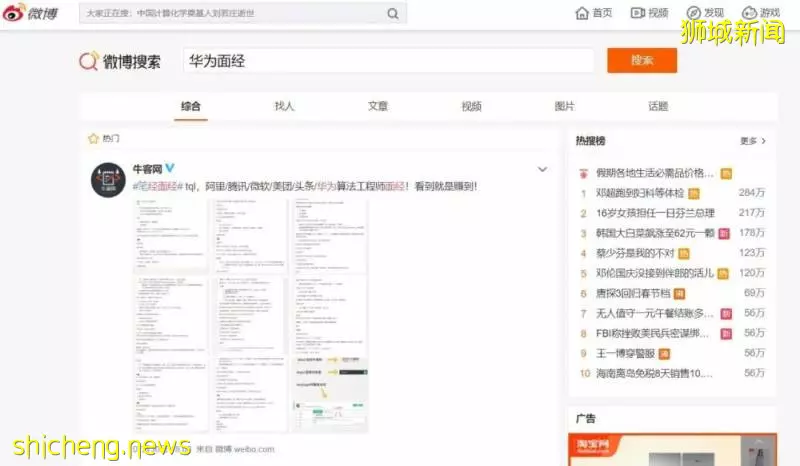The width and height of the screenshot is (800, 466).
Task: Switch to the 图片 tab
Action: click(x=565, y=106)
